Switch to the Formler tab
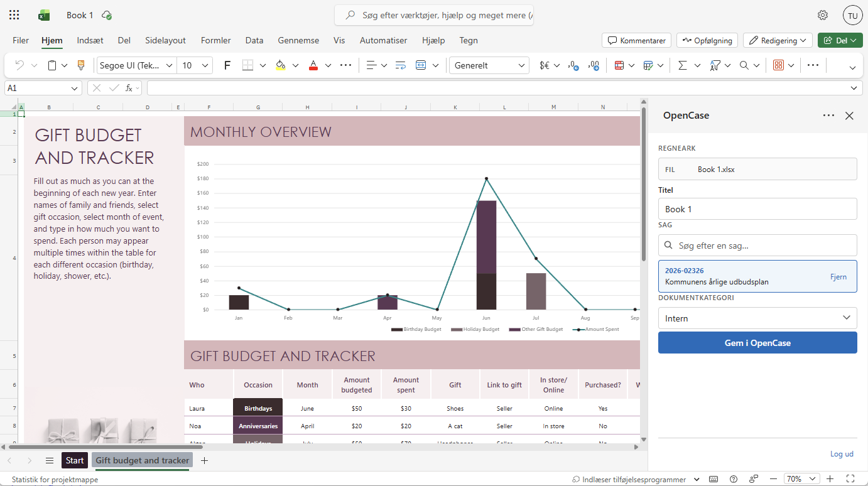868x486 pixels. tap(215, 40)
